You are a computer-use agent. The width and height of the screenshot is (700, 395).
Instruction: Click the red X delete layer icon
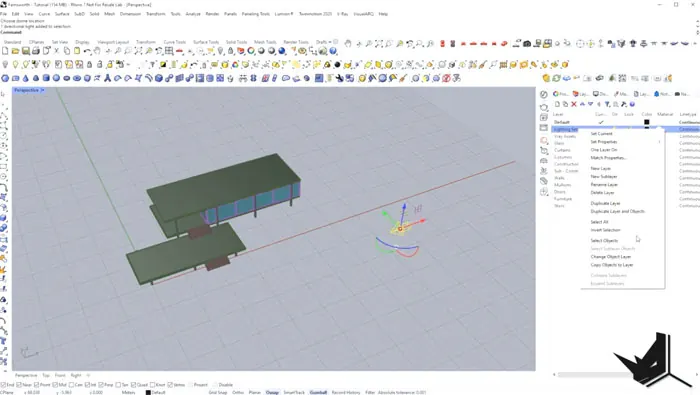pos(574,104)
